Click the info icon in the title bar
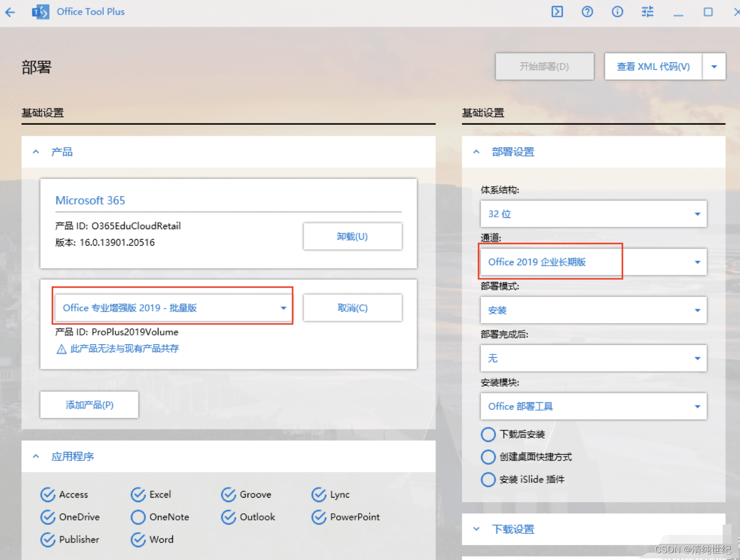Viewport: 740px width, 560px height. pos(617,12)
